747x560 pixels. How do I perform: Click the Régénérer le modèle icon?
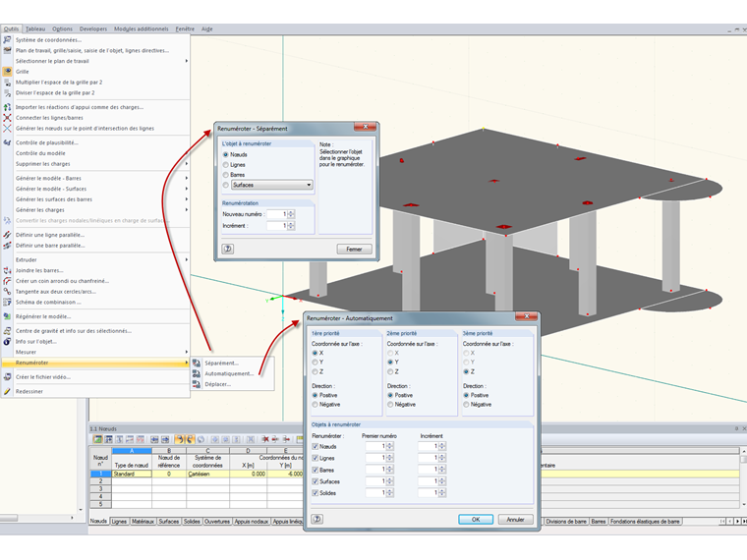(7, 316)
